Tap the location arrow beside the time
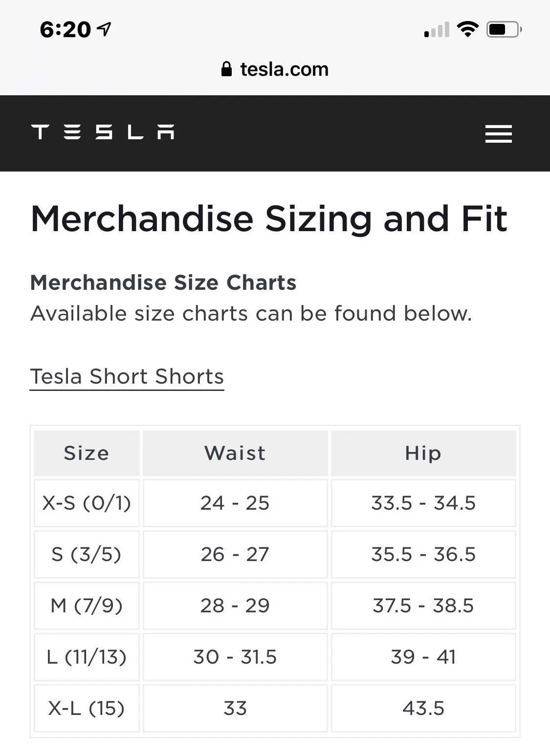550x756 pixels. coord(104,29)
